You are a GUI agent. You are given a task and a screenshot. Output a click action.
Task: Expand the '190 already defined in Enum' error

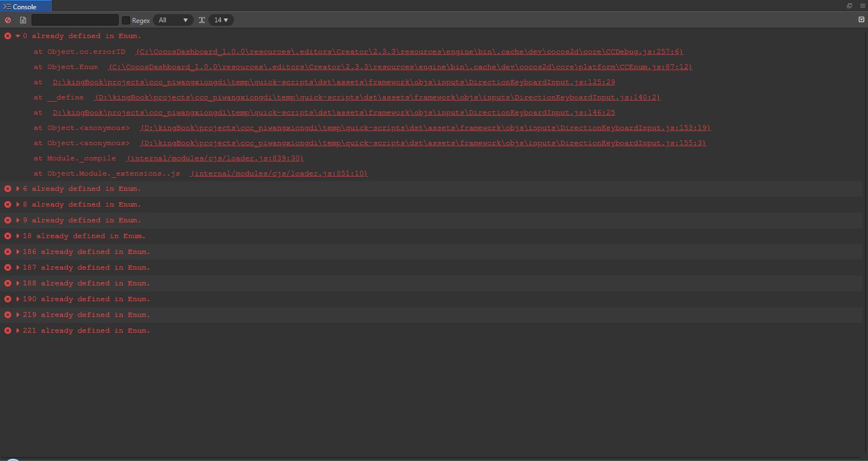tap(18, 299)
